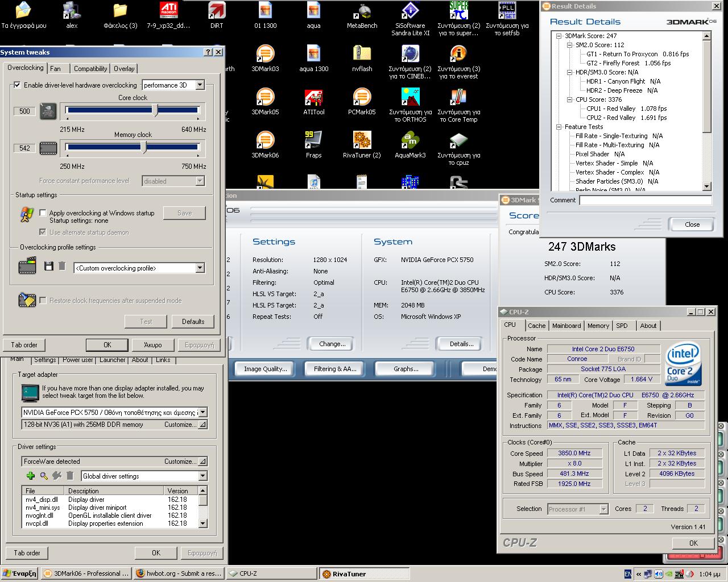
Task: Click Άκυρο button in System tweaks
Action: [153, 345]
